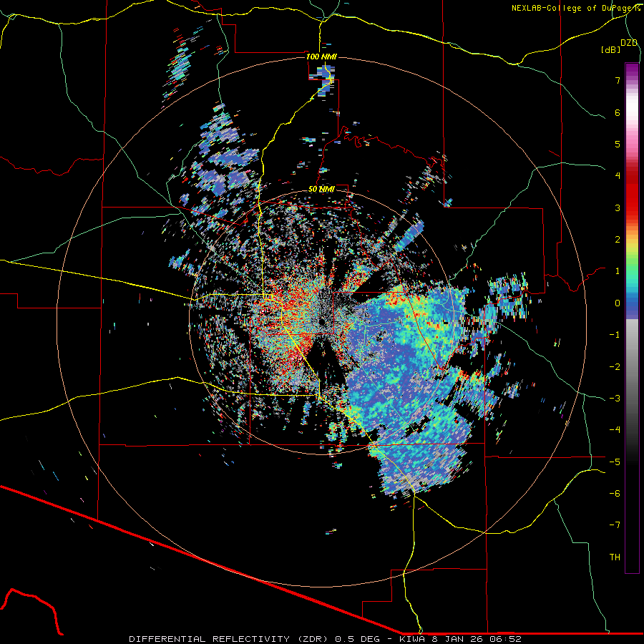Click the 4 value on the color scale
This screenshot has height=644, width=644.
(618, 176)
